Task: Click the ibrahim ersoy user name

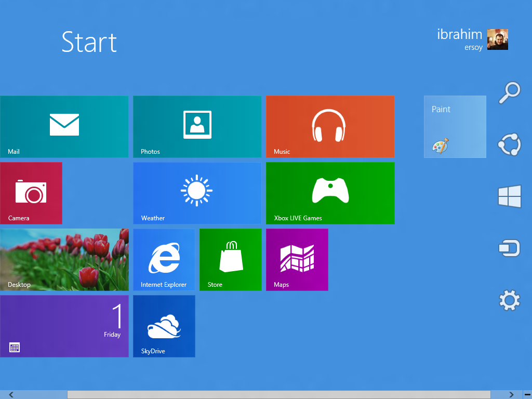Action: pos(460,39)
